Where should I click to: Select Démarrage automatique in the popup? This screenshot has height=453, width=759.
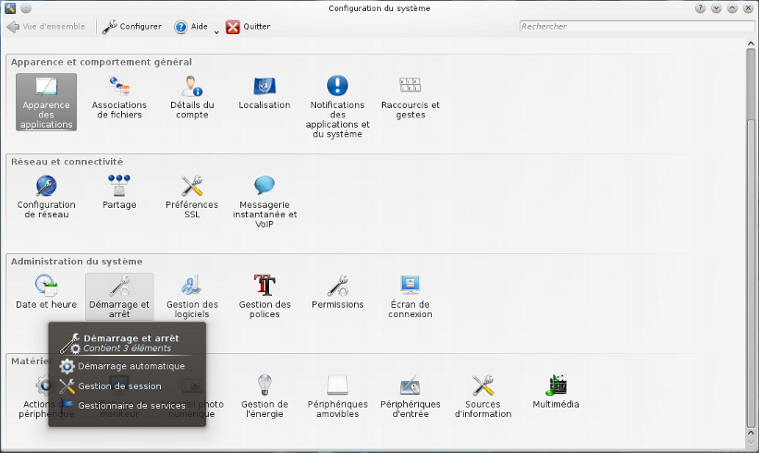[x=130, y=366]
